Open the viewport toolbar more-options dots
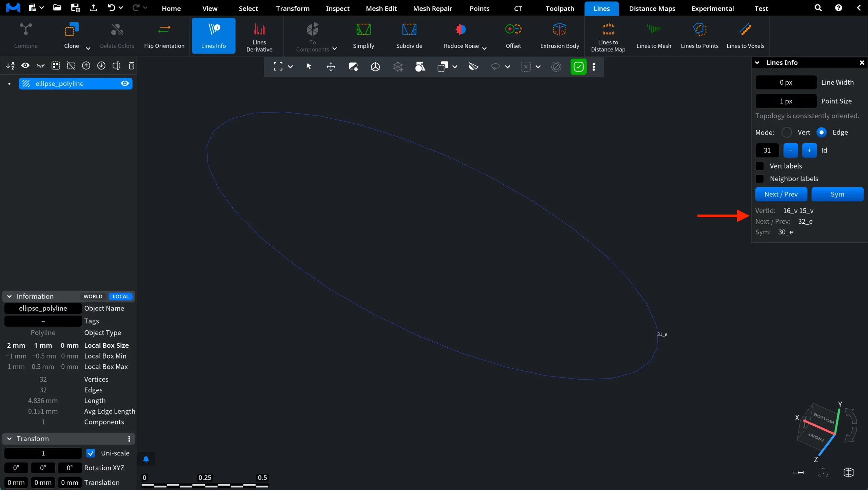The width and height of the screenshot is (868, 490). (594, 66)
